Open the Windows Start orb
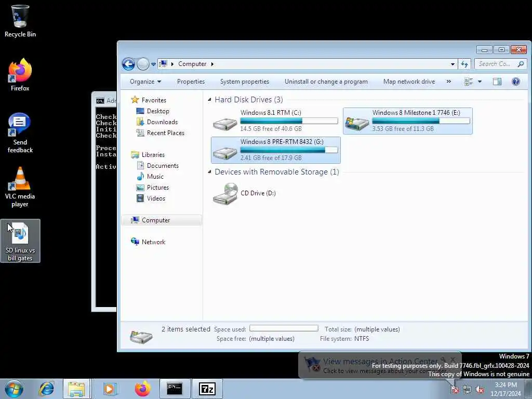The image size is (532, 399). click(x=14, y=389)
